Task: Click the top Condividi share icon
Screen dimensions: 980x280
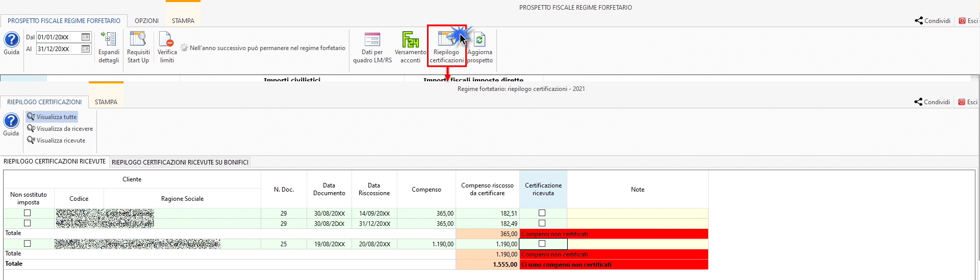Action: (x=933, y=21)
